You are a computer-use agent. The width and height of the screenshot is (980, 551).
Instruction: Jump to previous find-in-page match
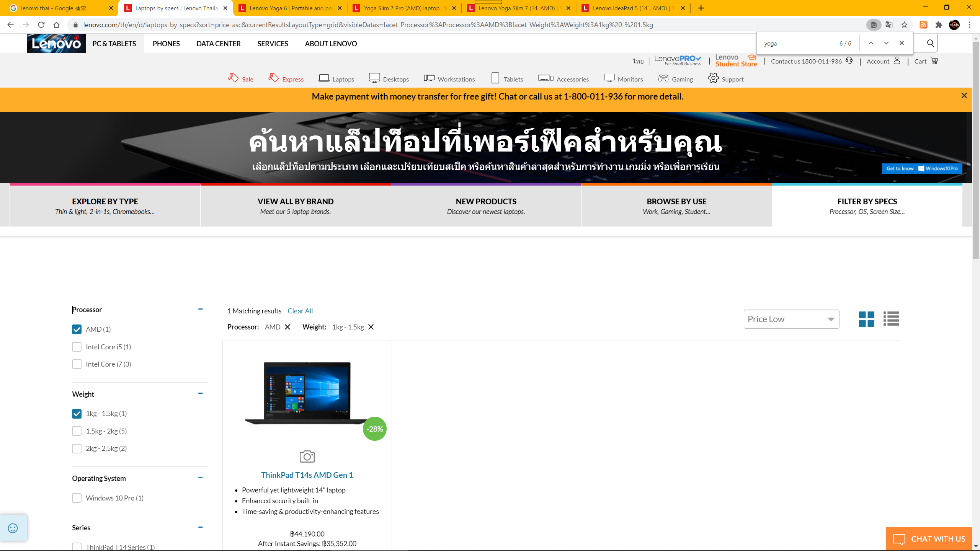(871, 43)
